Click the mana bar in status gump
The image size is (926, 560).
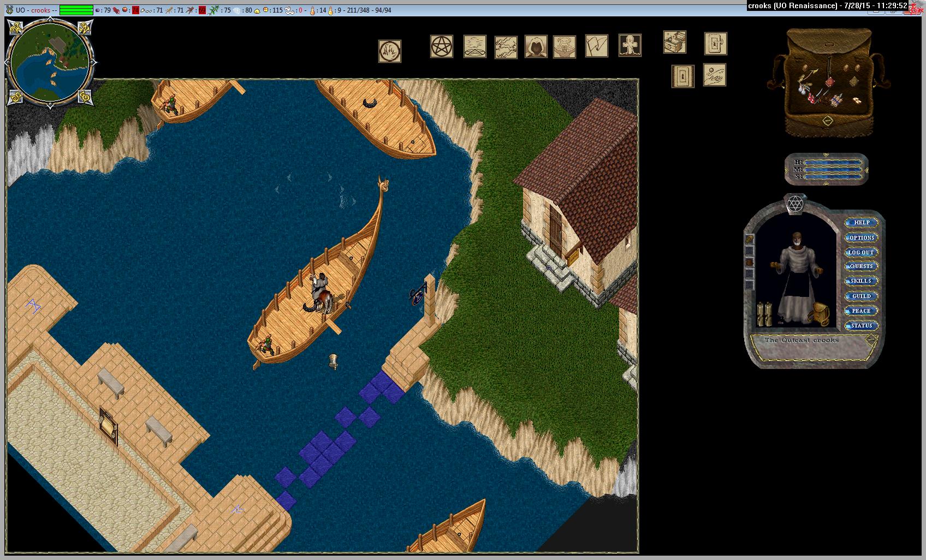[833, 170]
